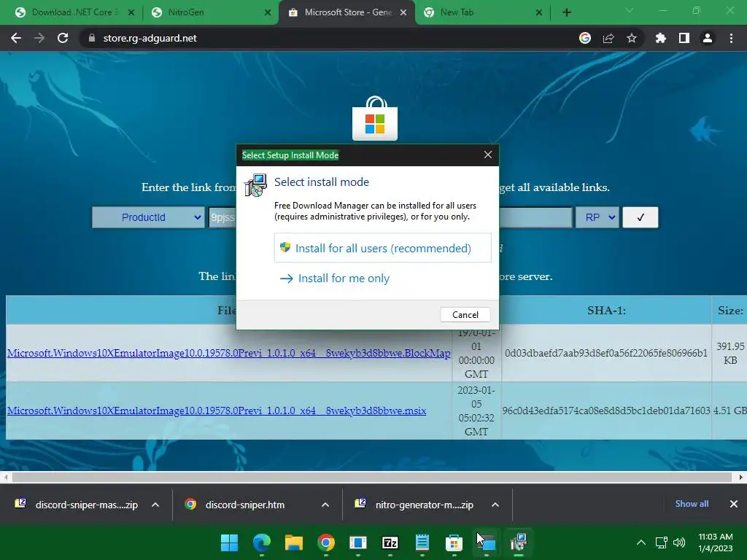Open Google Chrome from taskbar

(x=326, y=542)
